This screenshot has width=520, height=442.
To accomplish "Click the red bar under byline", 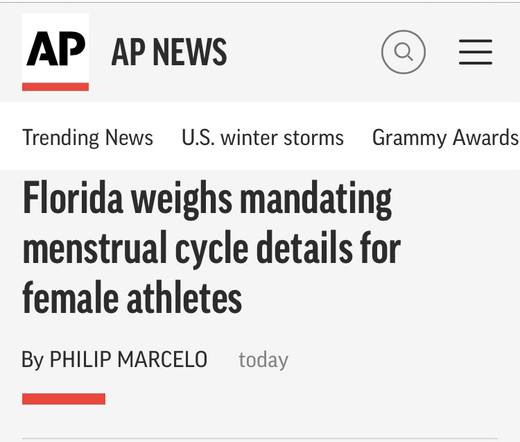I will (64, 399).
